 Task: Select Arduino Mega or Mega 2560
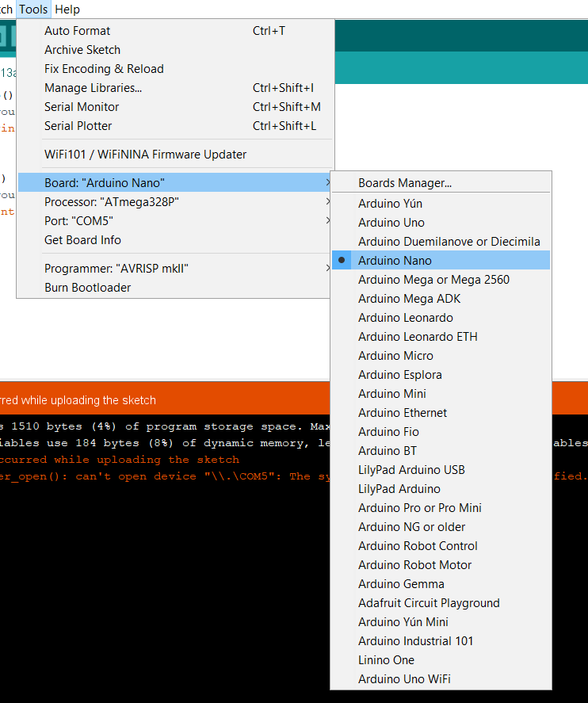point(441,280)
